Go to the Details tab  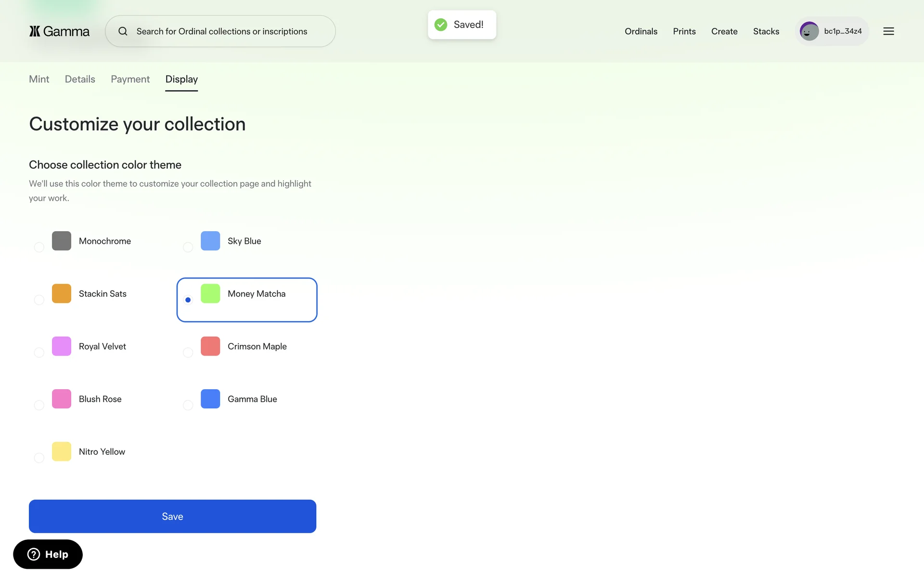point(80,79)
